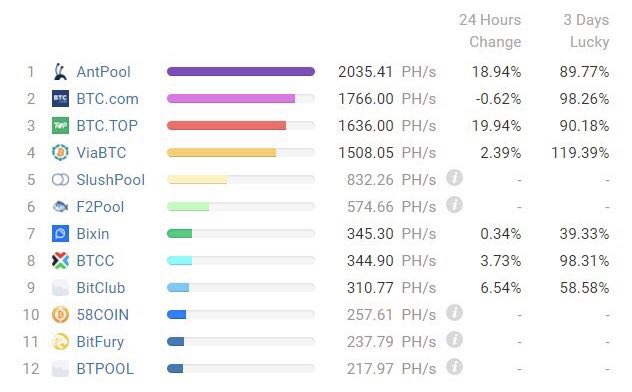
Task: Click the info icon beside F2Pool hashrate
Action: click(x=454, y=205)
